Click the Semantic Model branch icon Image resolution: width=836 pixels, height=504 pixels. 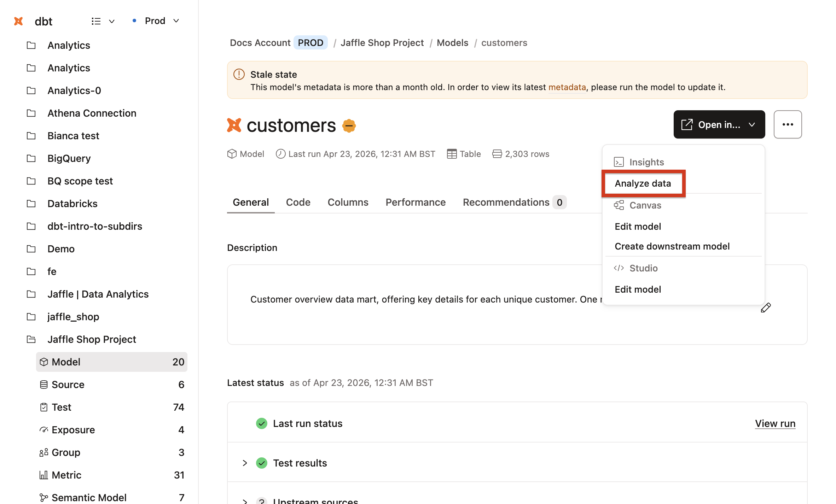click(x=44, y=498)
